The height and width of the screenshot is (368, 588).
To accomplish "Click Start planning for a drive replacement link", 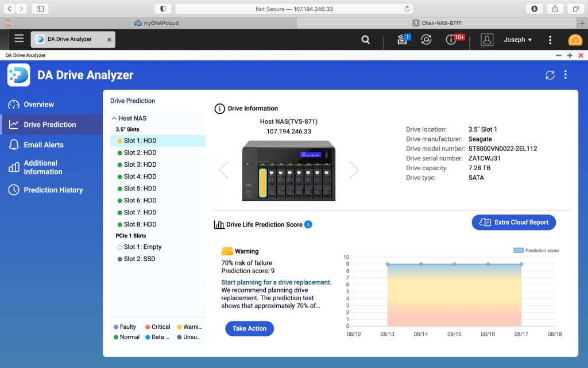I will [276, 282].
